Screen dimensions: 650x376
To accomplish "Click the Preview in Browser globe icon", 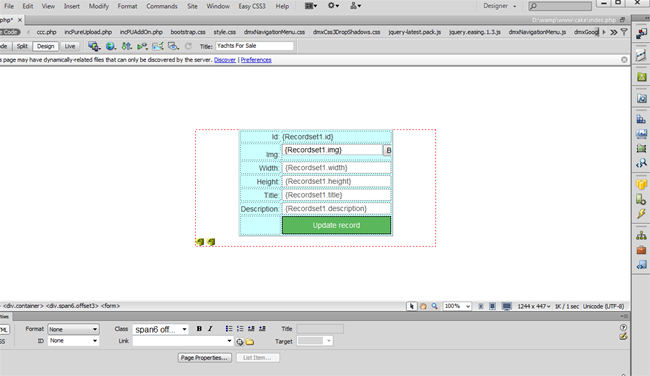I will click(110, 46).
